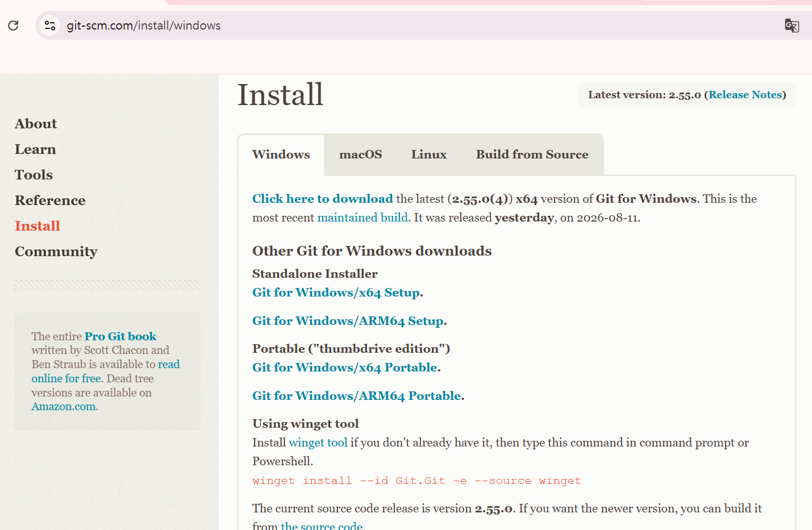The width and height of the screenshot is (812, 530).
Task: Visit the Amazon.com link
Action: (x=64, y=407)
